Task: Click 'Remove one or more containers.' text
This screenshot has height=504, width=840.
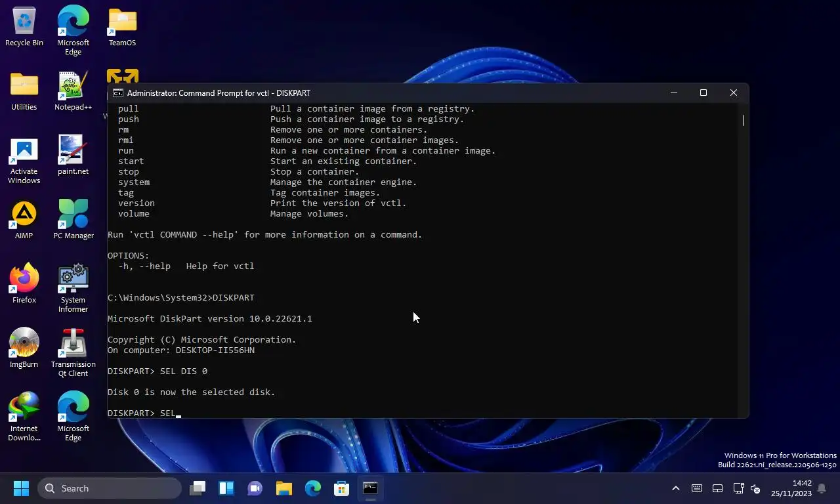Action: point(348,130)
